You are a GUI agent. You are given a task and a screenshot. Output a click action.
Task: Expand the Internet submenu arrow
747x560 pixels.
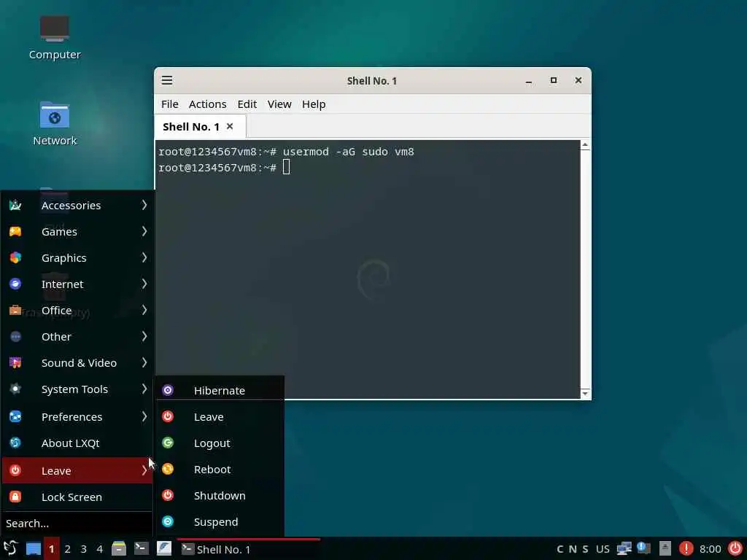(144, 284)
